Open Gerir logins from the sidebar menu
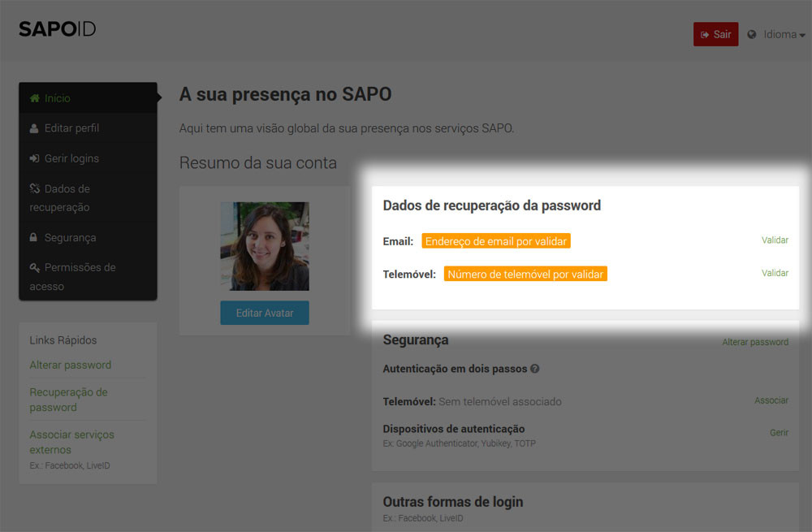Viewport: 812px width, 532px height. 71,158
